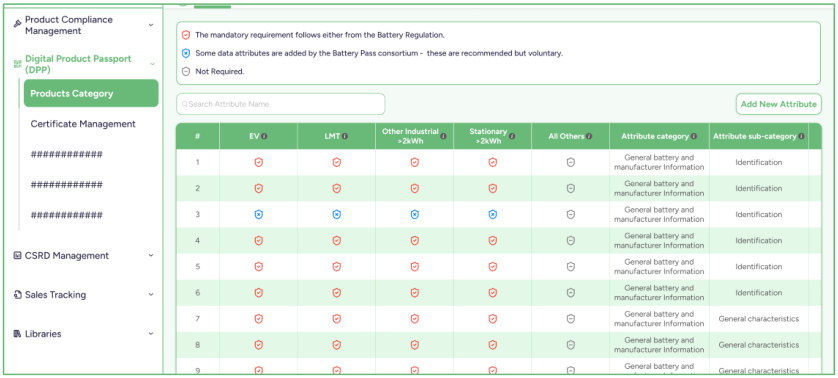Expand the Sales Tracking chevron
Image resolution: width=838 pixels, height=378 pixels.
coord(151,295)
